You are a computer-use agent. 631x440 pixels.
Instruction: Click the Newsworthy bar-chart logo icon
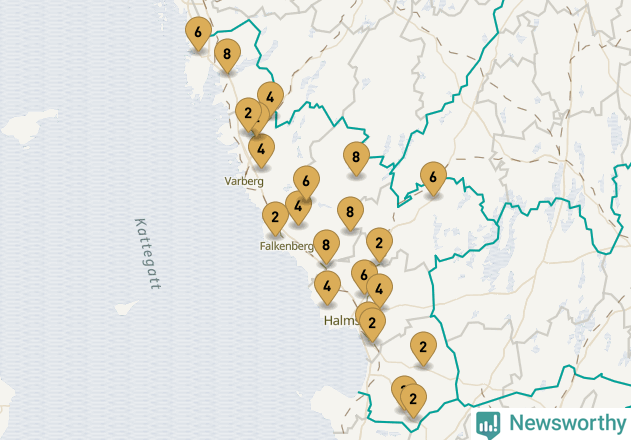[x=488, y=424]
